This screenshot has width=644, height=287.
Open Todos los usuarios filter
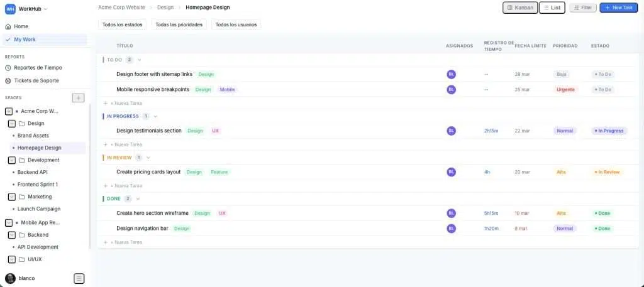click(x=236, y=24)
